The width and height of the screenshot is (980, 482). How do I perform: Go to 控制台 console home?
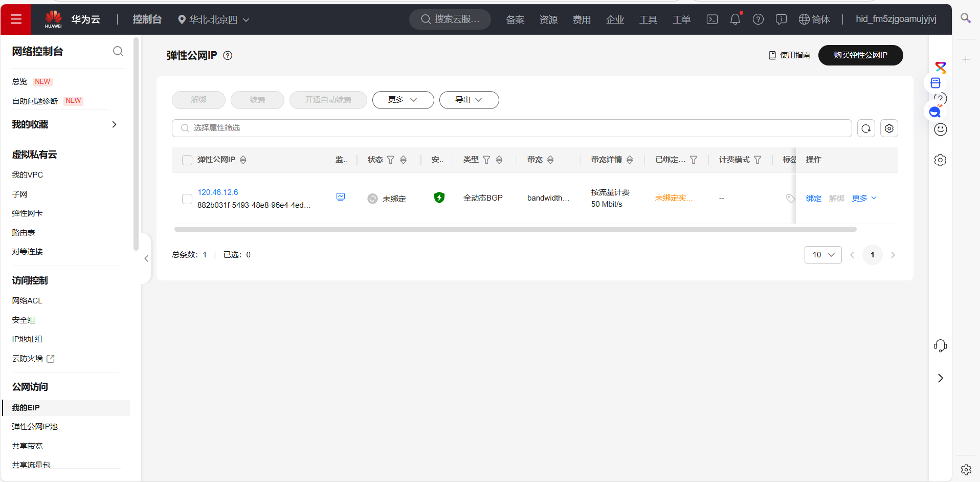pos(147,19)
